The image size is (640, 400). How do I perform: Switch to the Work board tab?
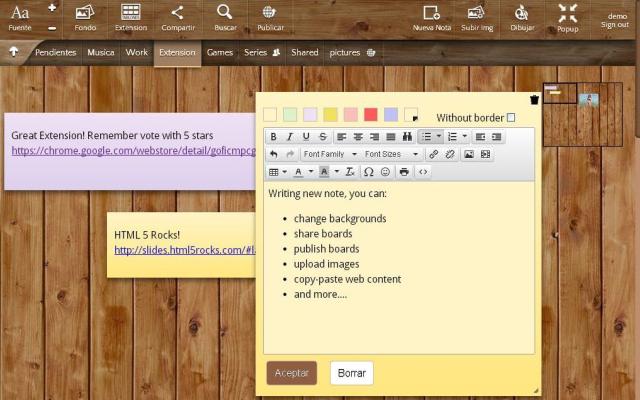click(136, 52)
